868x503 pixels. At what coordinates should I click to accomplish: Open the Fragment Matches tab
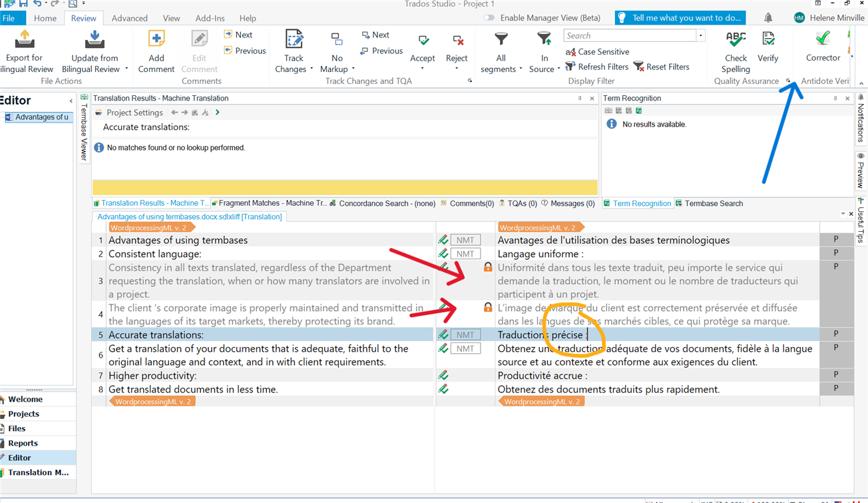pyautogui.click(x=269, y=203)
